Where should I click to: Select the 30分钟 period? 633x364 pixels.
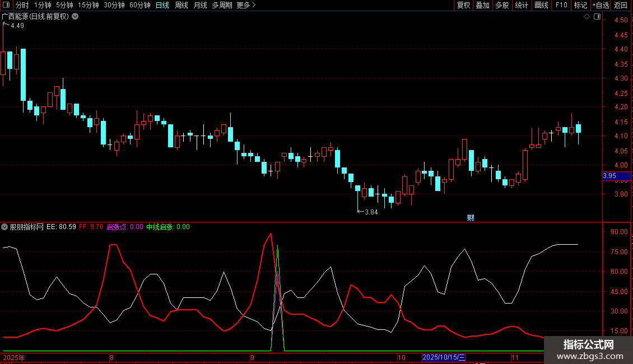(x=114, y=5)
